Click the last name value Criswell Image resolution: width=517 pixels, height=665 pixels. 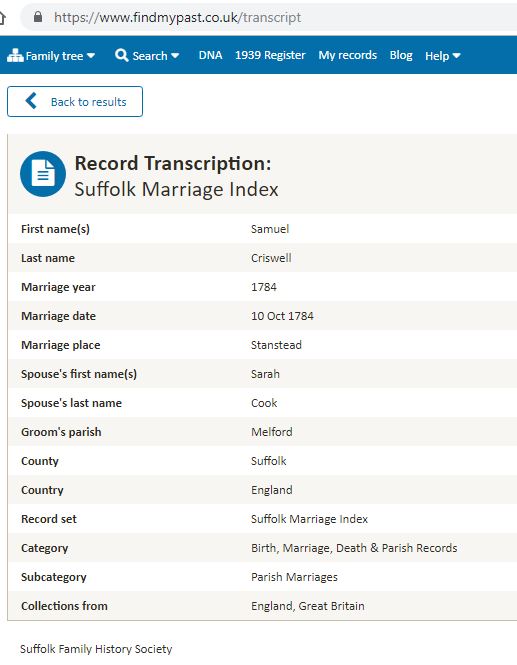point(271,258)
